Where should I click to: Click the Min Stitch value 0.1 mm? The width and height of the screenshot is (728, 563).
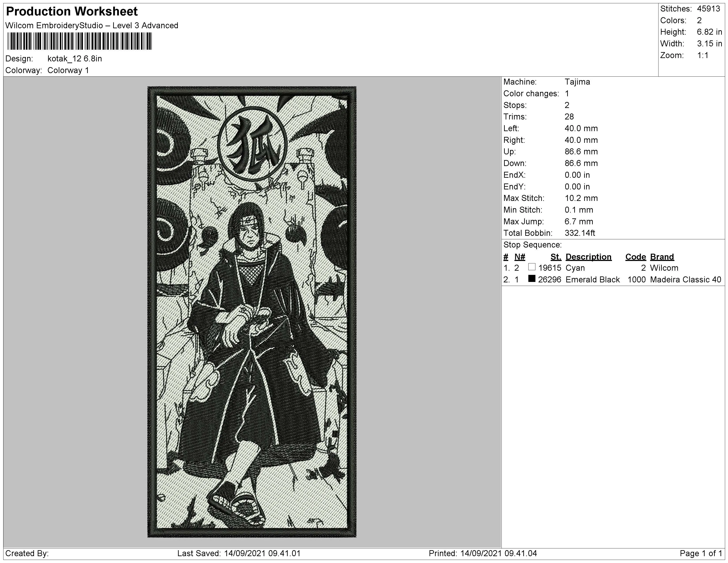[579, 210]
